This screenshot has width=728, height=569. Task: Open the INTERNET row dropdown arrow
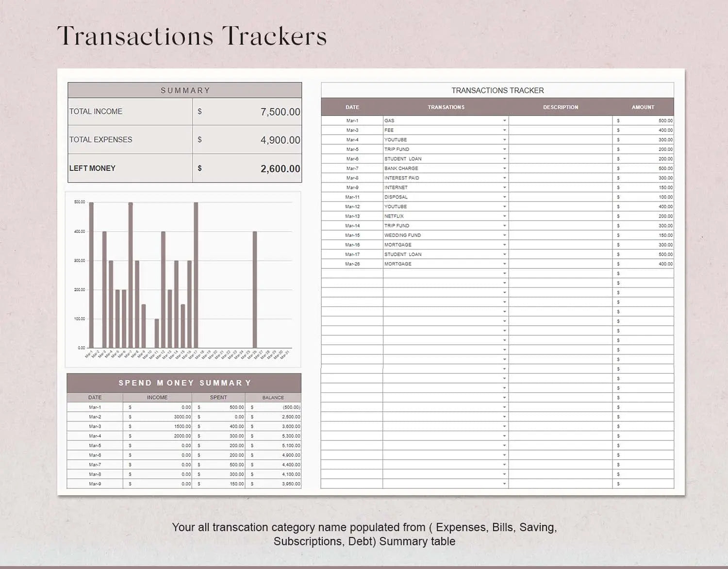click(505, 187)
